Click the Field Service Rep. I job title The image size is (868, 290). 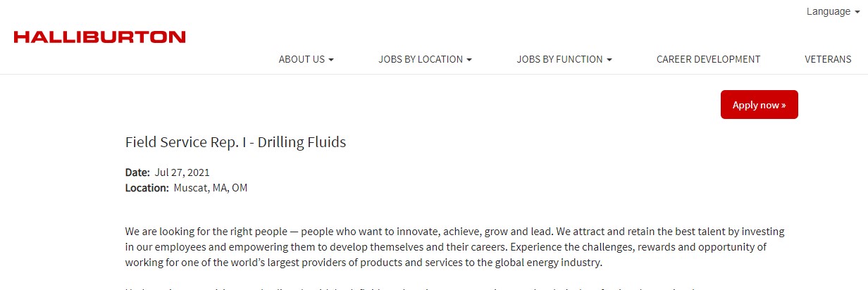click(235, 142)
